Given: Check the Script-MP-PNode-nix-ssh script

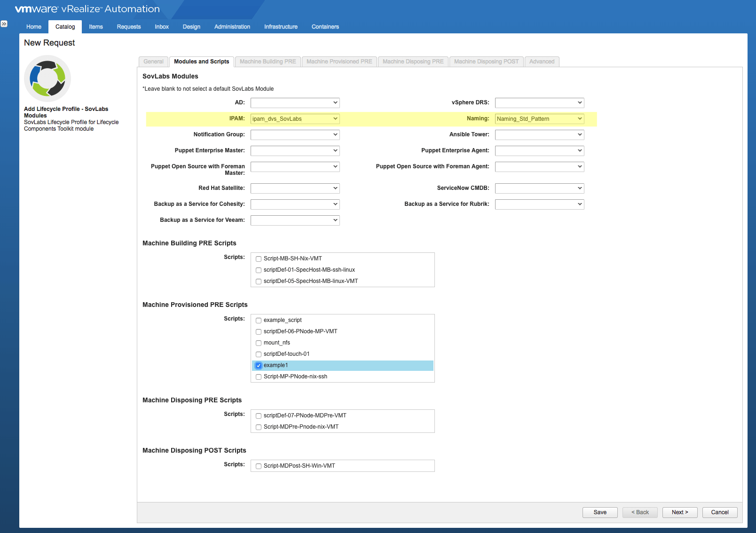Looking at the screenshot, I should [259, 376].
